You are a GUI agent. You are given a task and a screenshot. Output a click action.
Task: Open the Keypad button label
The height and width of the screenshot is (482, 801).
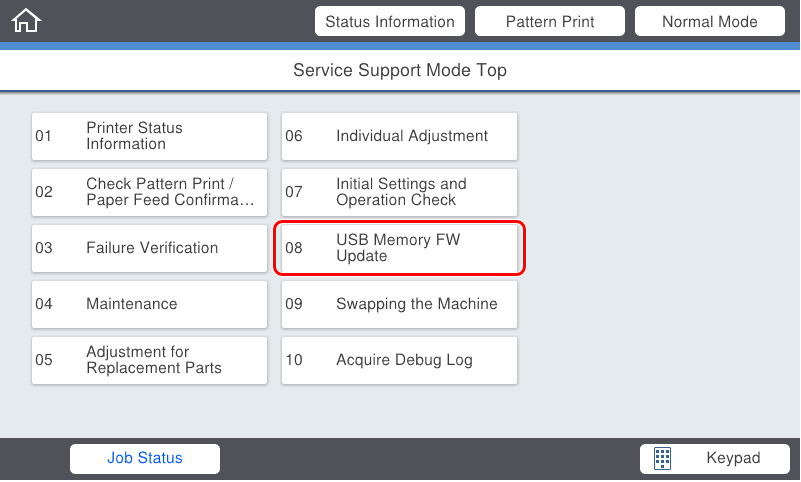pyautogui.click(x=733, y=458)
